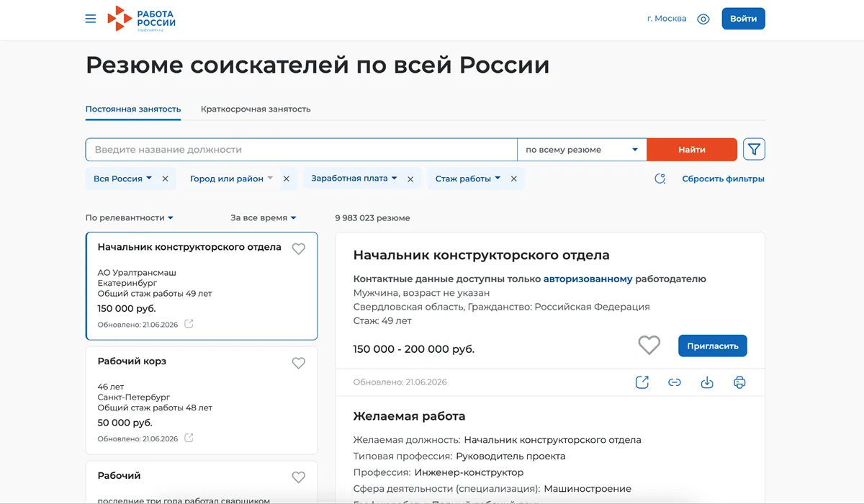
Task: Print the resume icon
Action: click(x=739, y=382)
